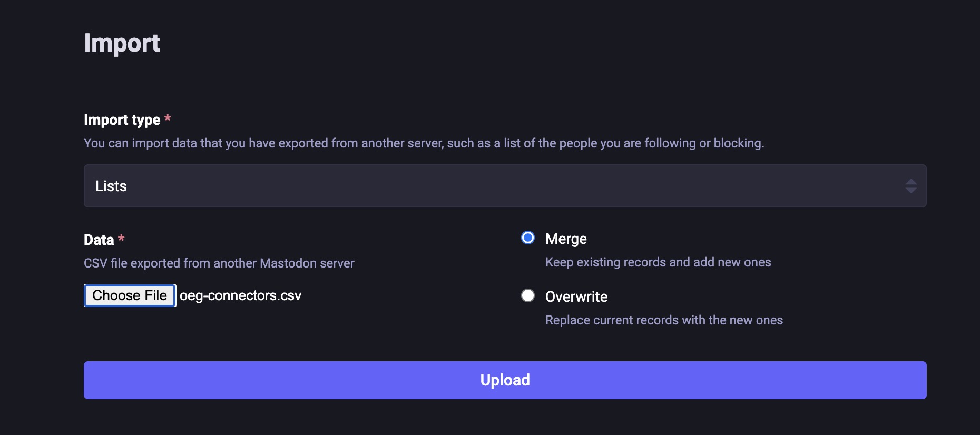Select the Merge radio button
980x435 pixels.
527,238
